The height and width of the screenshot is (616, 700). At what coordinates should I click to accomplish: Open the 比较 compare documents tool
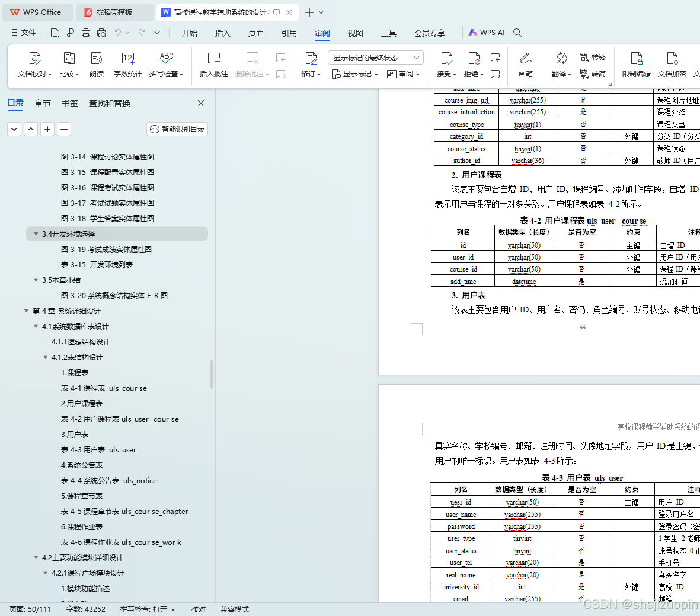[69, 65]
